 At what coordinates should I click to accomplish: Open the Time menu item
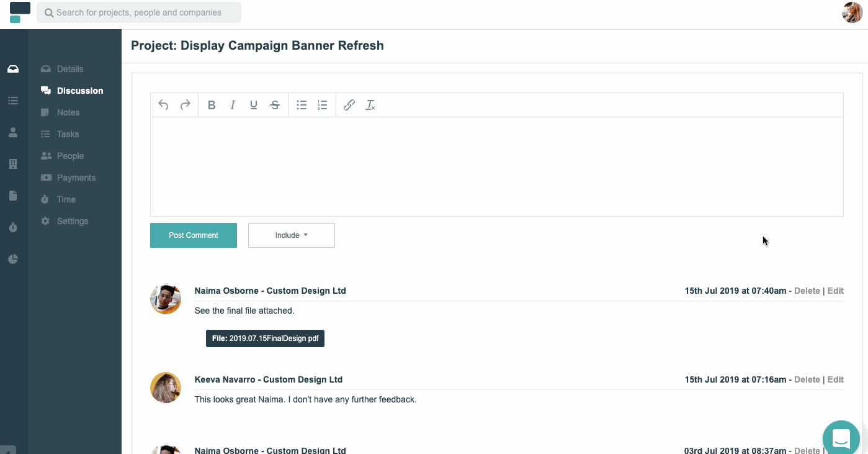pyautogui.click(x=58, y=199)
